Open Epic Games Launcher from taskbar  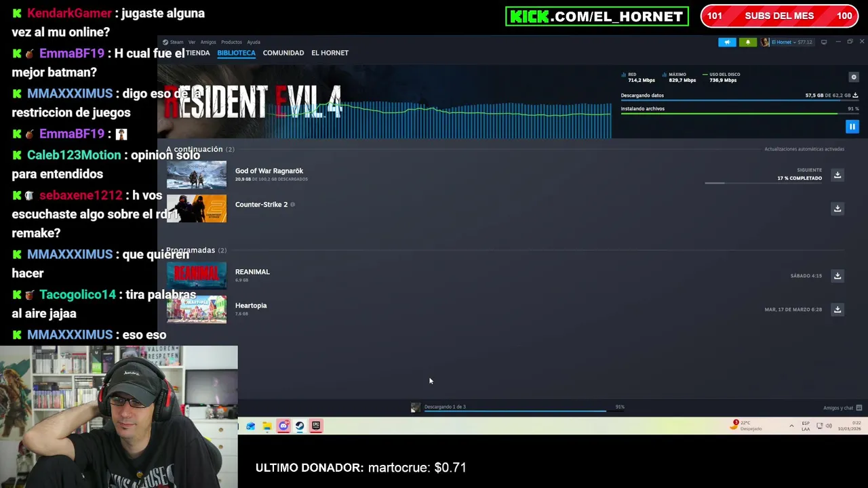(x=316, y=426)
